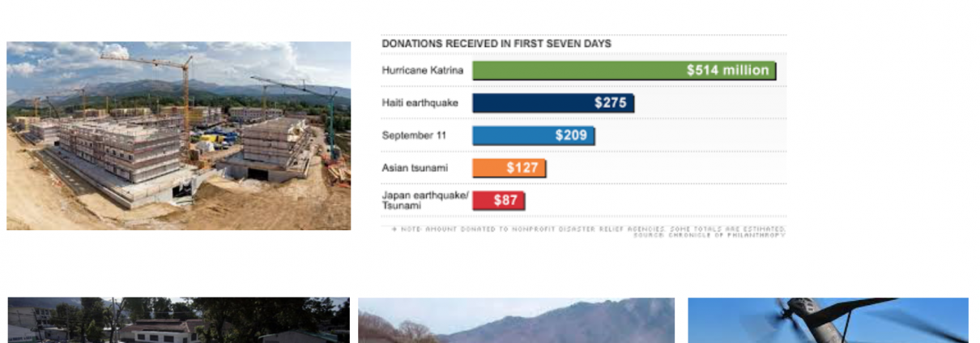This screenshot has height=343, width=980.
Task: Open the photo of building behind trees
Action: pyautogui.click(x=178, y=320)
